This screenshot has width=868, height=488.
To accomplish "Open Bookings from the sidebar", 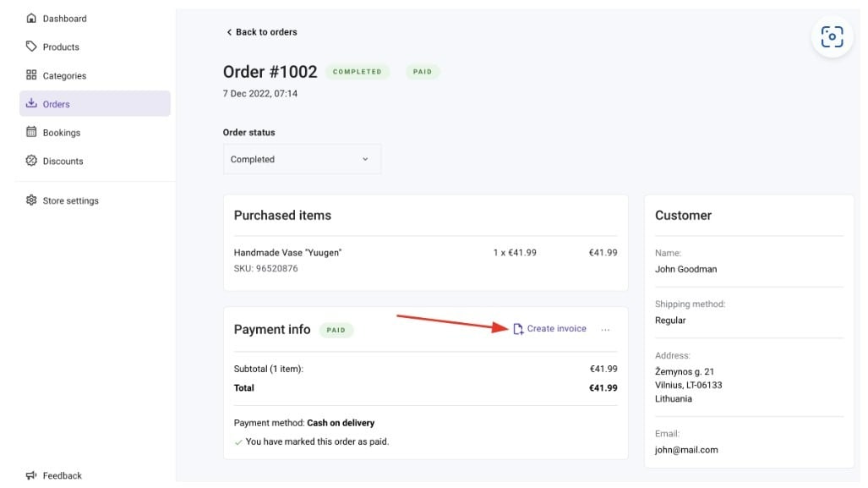I will click(62, 133).
